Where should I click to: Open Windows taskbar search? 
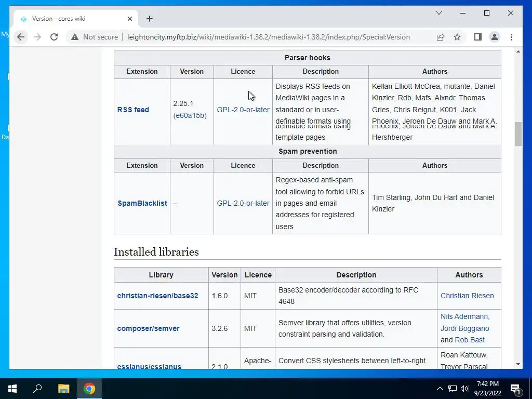tap(37, 389)
